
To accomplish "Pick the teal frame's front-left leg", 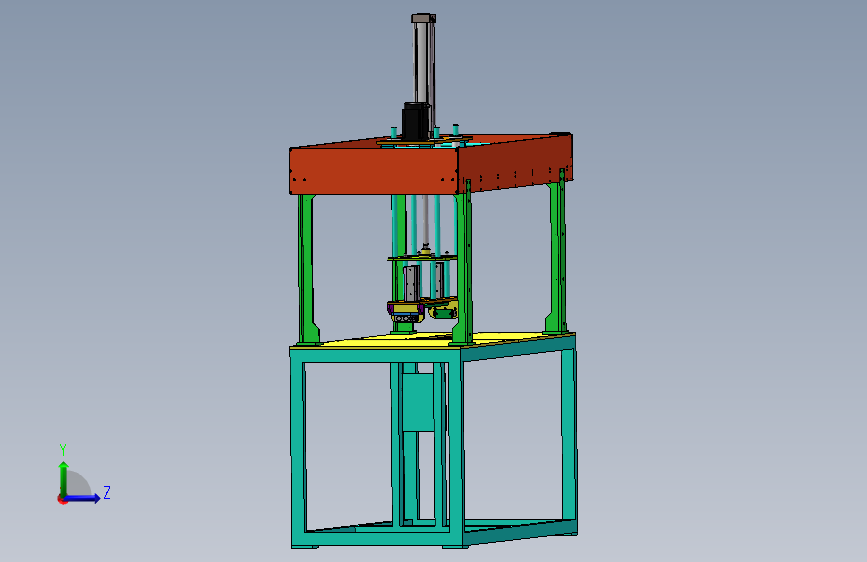I will pyautogui.click(x=298, y=448).
